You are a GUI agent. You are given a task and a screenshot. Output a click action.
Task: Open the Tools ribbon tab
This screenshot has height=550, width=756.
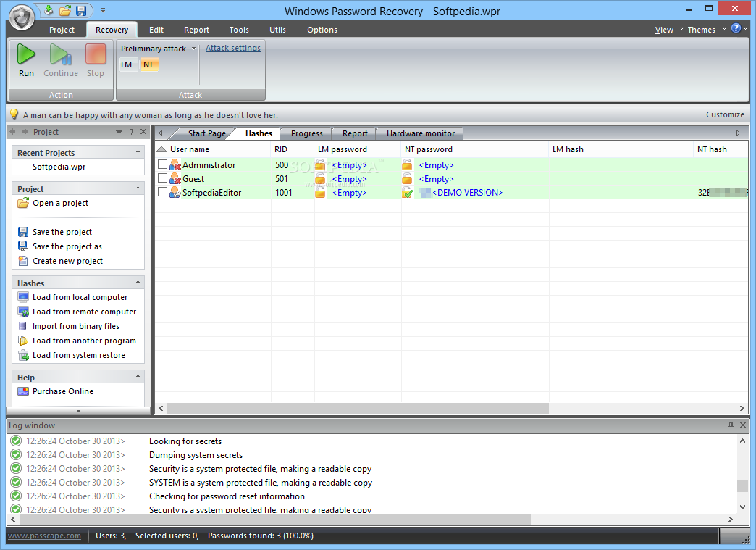(x=239, y=30)
